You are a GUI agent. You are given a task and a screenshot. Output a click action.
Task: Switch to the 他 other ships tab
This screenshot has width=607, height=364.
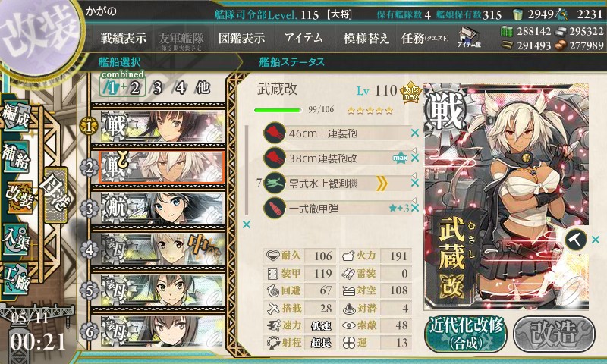[x=203, y=87]
